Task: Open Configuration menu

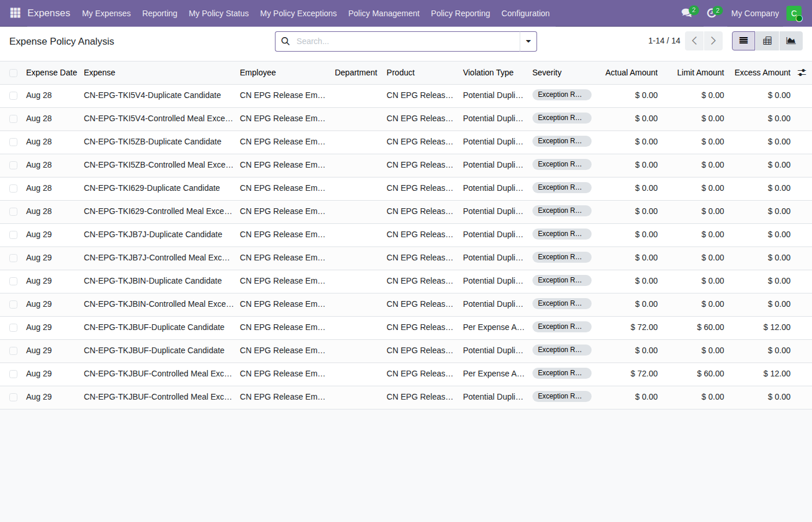Action: click(525, 13)
